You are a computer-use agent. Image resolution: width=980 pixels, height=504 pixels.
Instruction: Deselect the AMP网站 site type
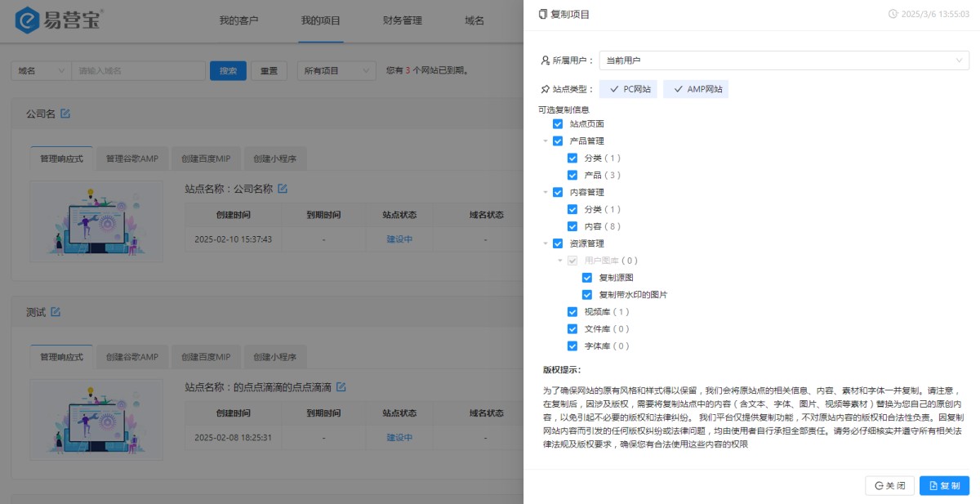pos(696,90)
